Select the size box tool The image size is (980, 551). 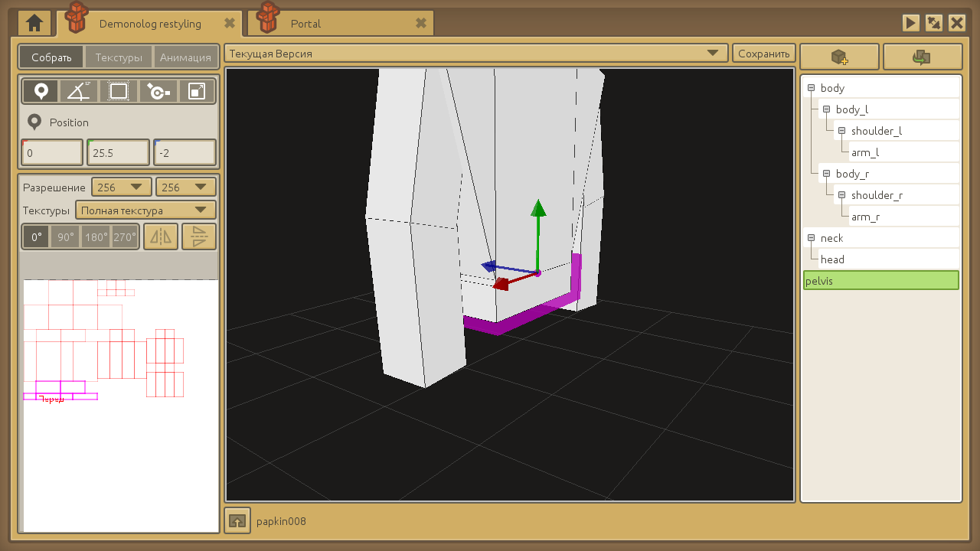118,92
